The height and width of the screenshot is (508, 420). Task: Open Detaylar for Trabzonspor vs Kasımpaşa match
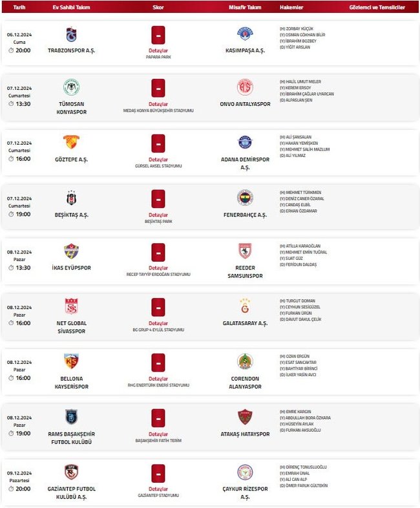(158, 49)
